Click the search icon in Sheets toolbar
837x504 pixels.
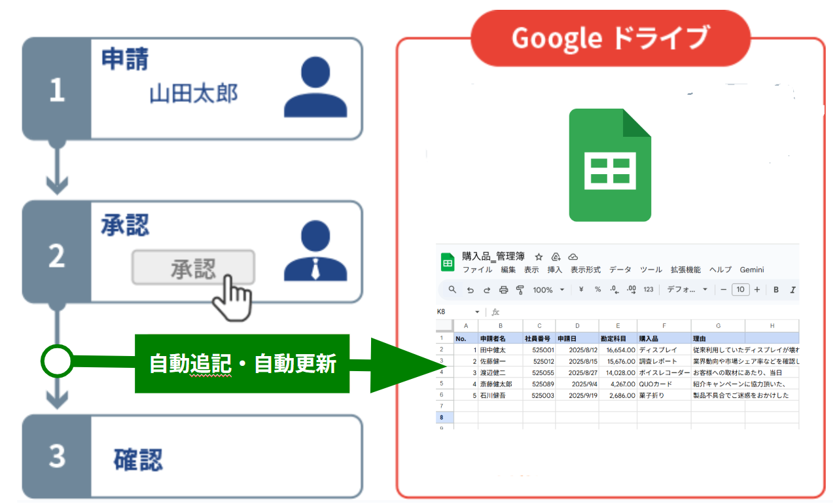pos(452,290)
